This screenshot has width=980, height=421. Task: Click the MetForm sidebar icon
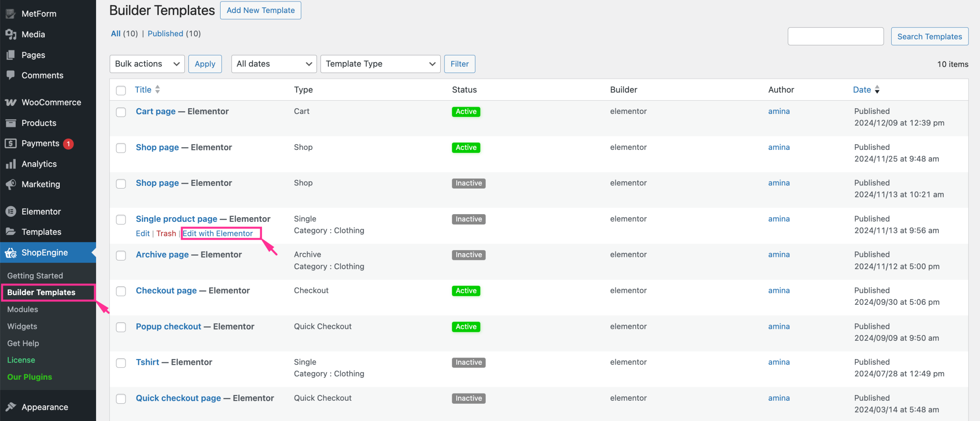pos(11,14)
